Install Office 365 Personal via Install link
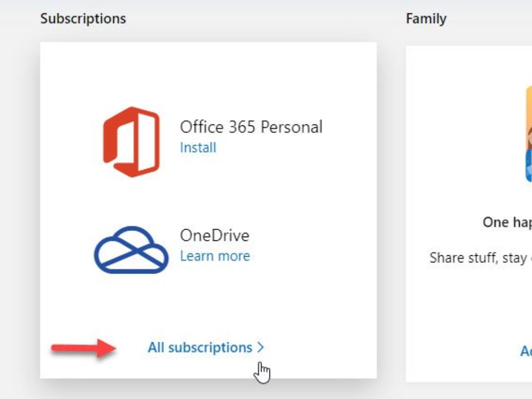 198,147
